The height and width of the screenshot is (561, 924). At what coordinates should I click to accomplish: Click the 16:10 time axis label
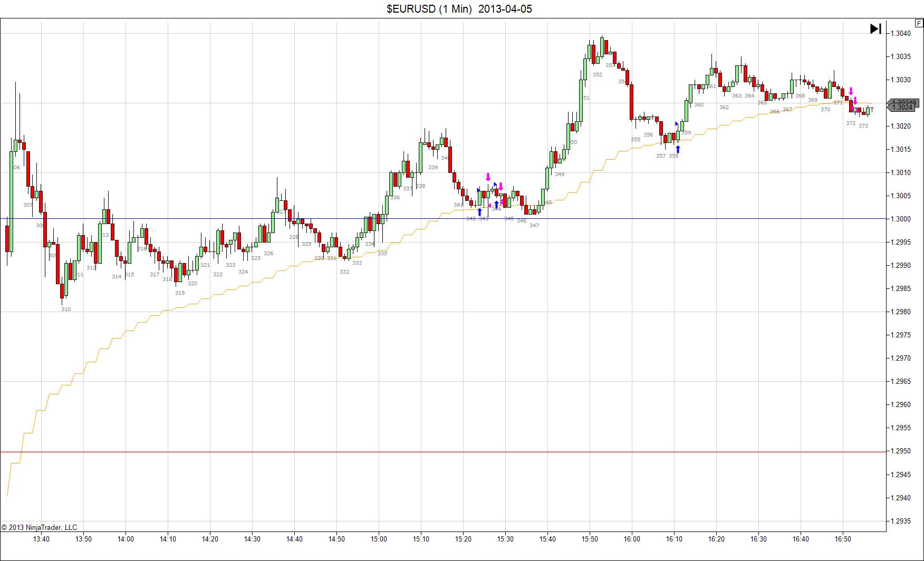click(x=674, y=539)
